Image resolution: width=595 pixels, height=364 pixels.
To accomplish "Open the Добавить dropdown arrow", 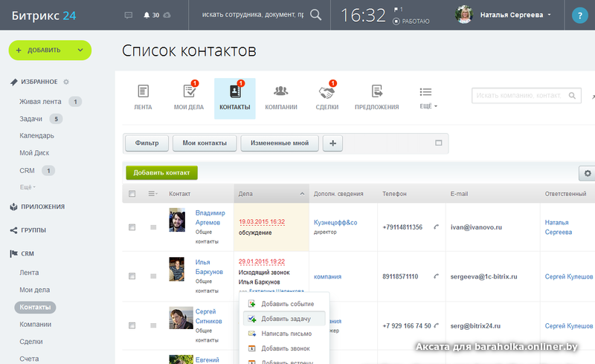I will (x=80, y=50).
